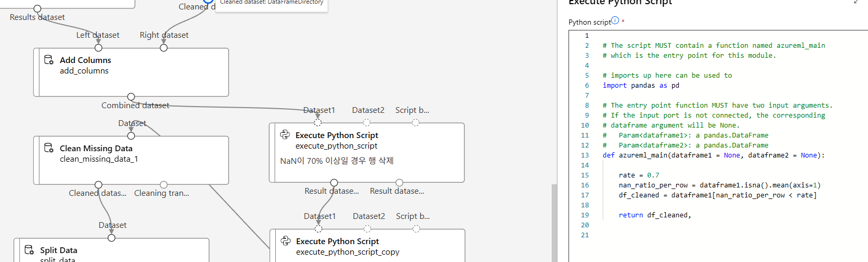
Task: Click the 'df_cleaned = dataframe1[...]' code line
Action: [718, 195]
